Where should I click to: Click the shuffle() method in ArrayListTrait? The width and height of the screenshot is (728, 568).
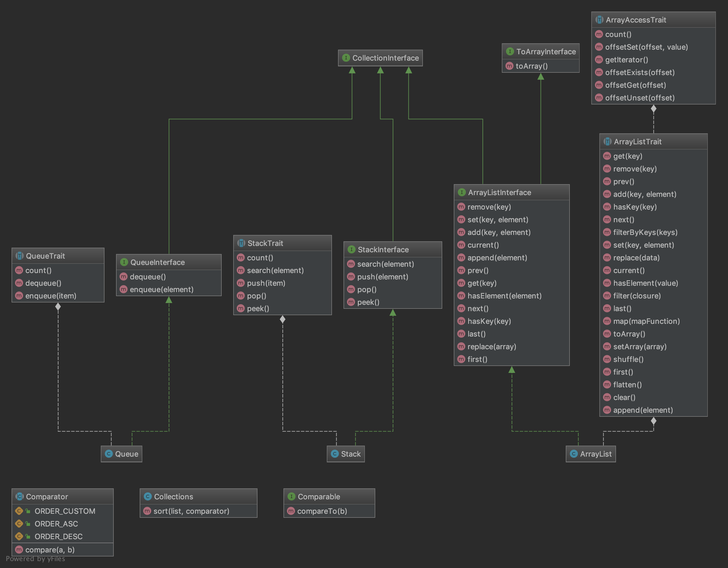point(628,359)
